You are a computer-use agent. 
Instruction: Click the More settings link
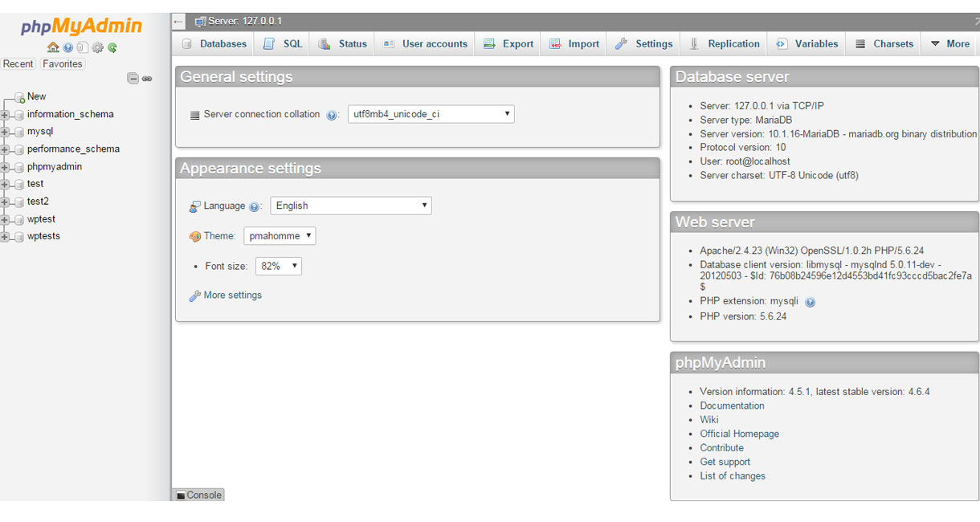(x=232, y=296)
